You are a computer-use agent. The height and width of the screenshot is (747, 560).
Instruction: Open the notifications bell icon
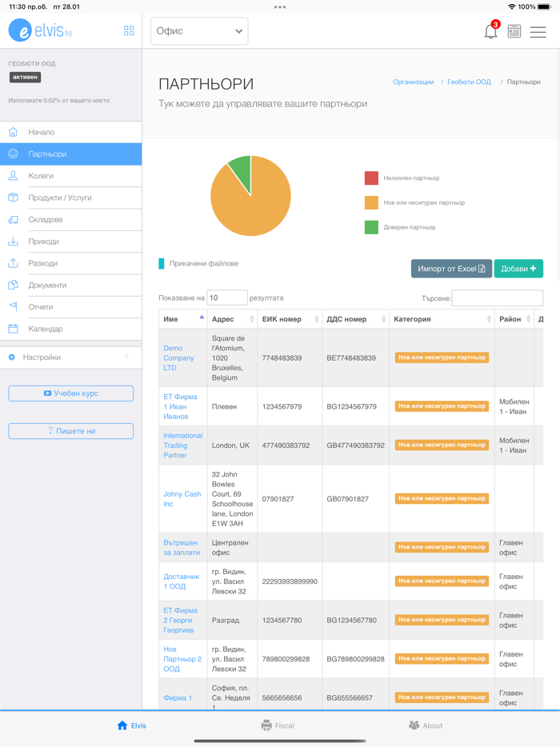pos(490,32)
